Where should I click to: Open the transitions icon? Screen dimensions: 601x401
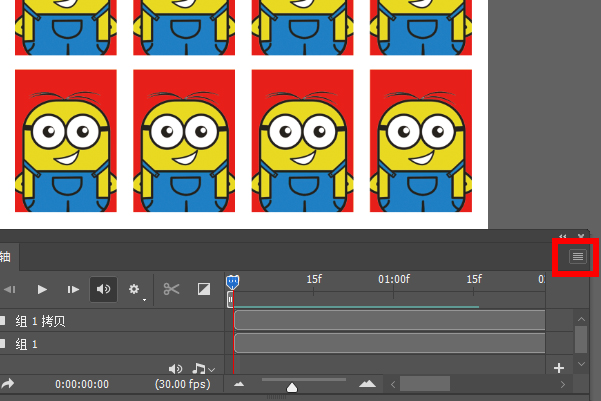coord(204,289)
